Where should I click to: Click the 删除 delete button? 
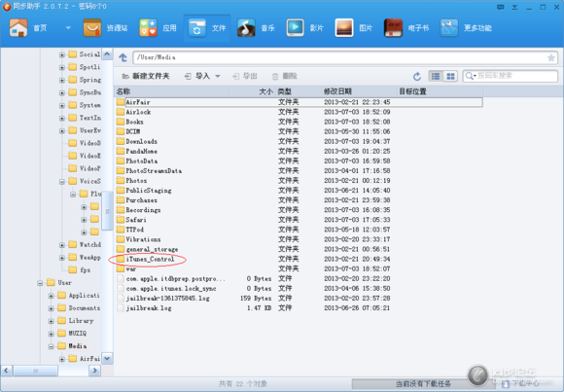(285, 76)
